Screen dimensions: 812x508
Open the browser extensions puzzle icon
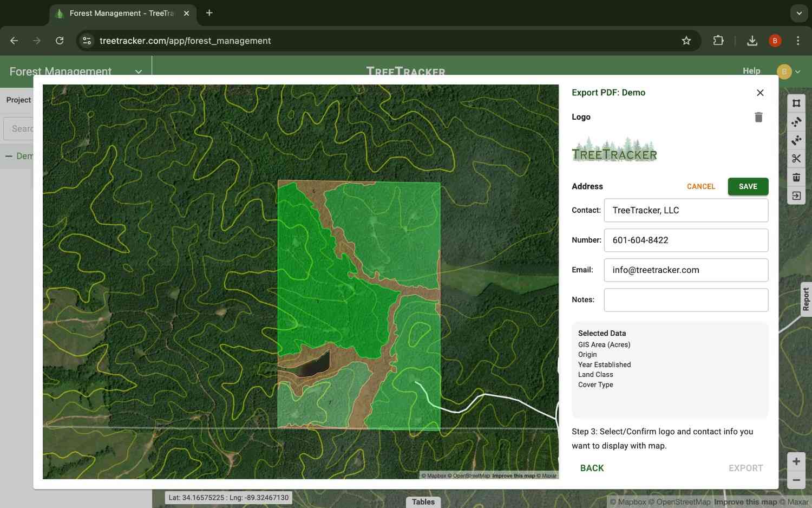(718, 41)
